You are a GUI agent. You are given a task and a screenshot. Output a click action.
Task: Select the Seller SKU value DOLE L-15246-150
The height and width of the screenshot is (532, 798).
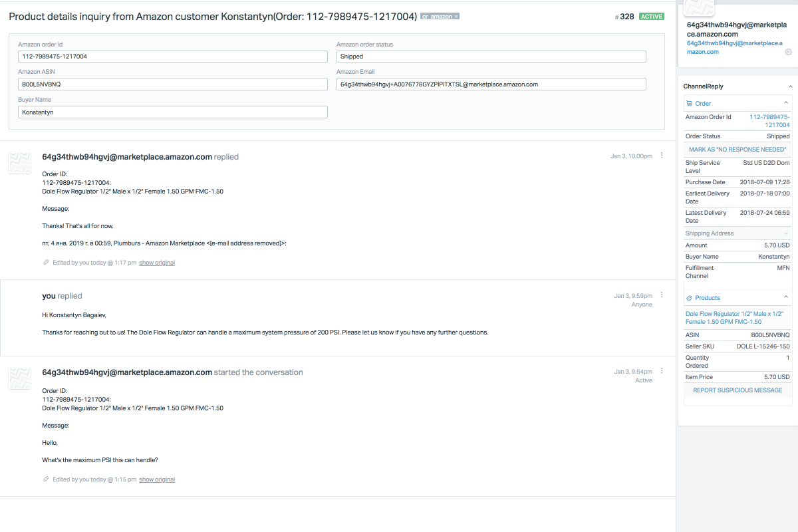(763, 346)
